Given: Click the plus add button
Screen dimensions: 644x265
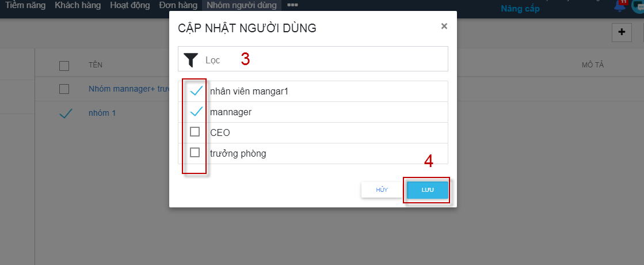Looking at the screenshot, I should click(622, 32).
